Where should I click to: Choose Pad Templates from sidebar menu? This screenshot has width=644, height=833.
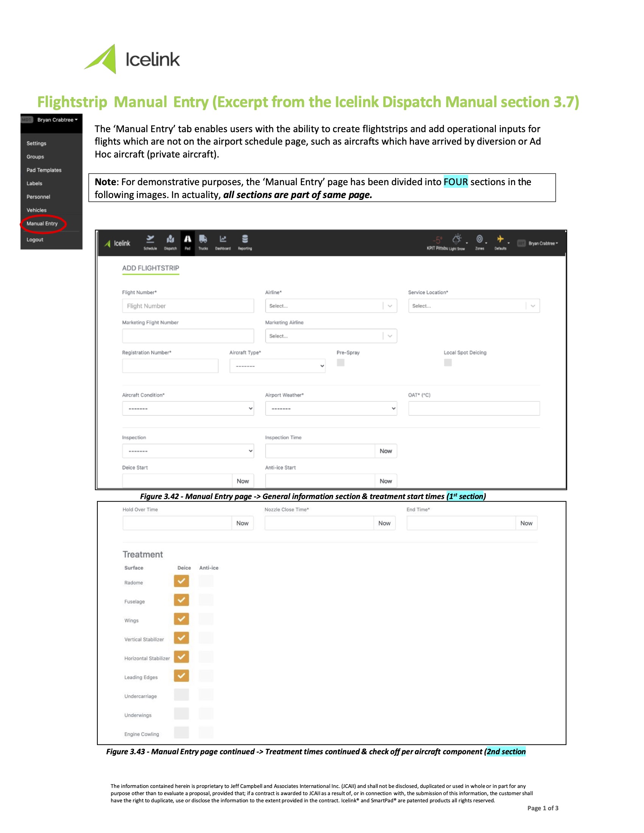click(x=44, y=170)
